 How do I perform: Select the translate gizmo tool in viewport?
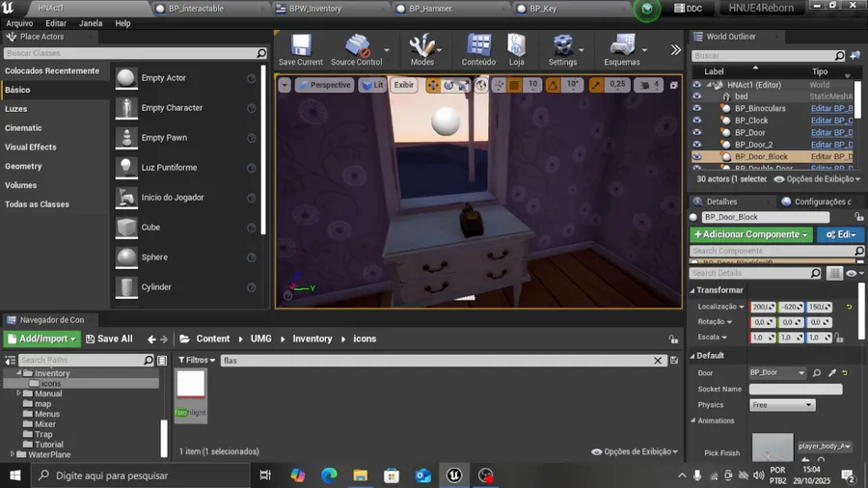point(433,85)
